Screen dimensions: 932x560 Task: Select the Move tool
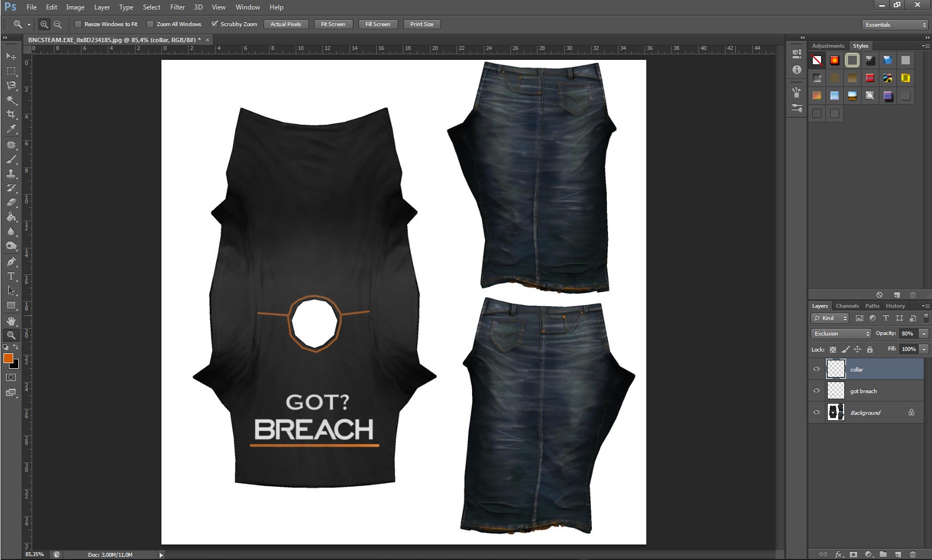pos(11,56)
